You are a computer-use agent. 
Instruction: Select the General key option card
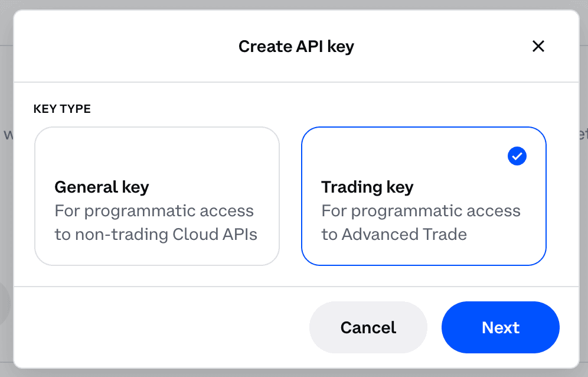(156, 196)
